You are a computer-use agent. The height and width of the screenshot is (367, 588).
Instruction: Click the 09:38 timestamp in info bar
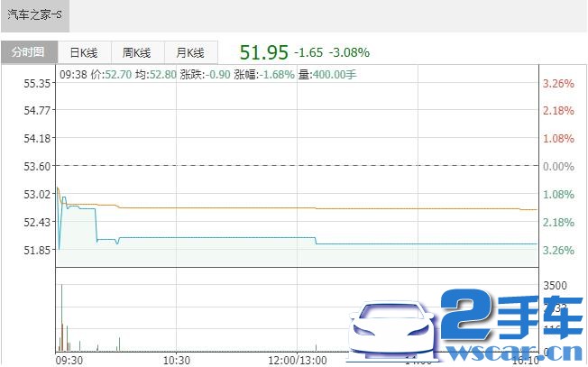[75, 74]
